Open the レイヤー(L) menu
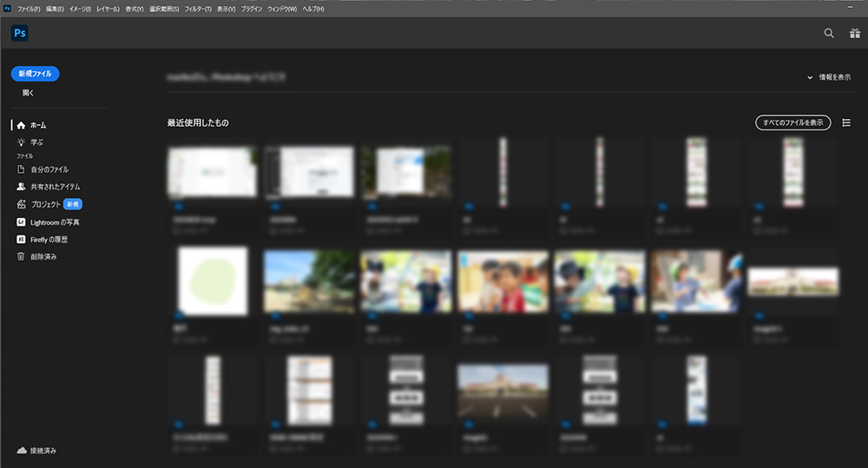Viewport: 868px width, 468px height. (x=109, y=9)
